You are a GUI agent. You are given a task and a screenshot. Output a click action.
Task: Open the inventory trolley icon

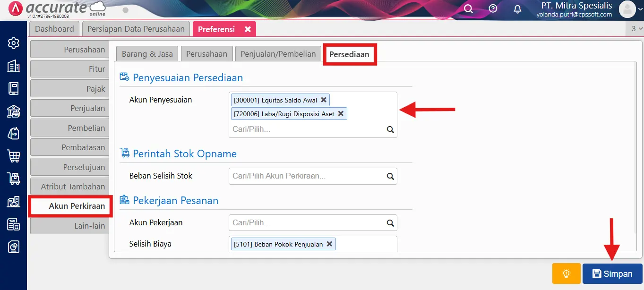(x=13, y=179)
